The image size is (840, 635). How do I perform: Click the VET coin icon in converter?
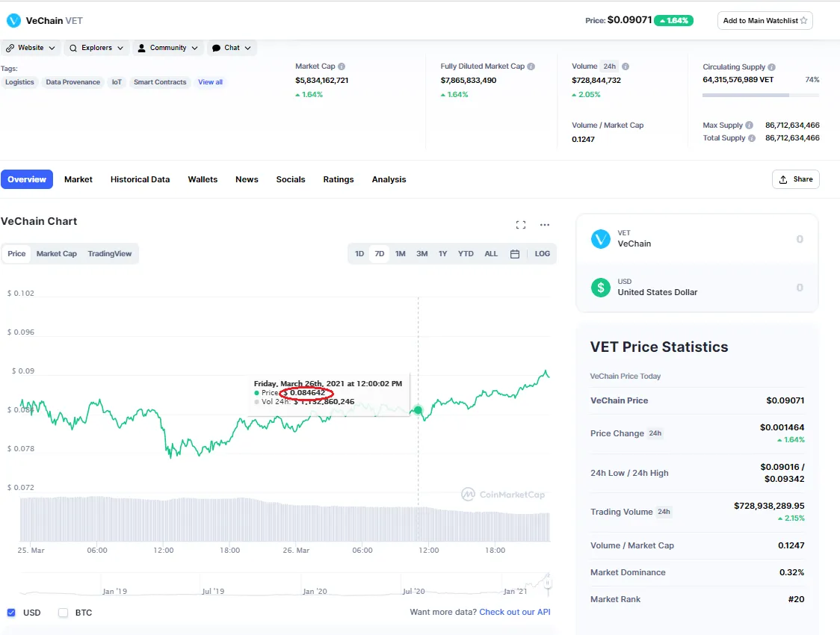[x=601, y=239]
